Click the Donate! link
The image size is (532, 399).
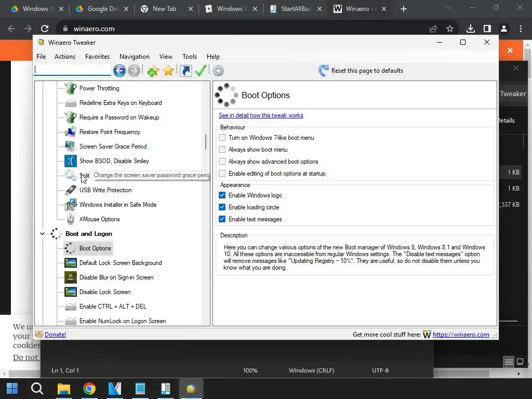point(55,335)
